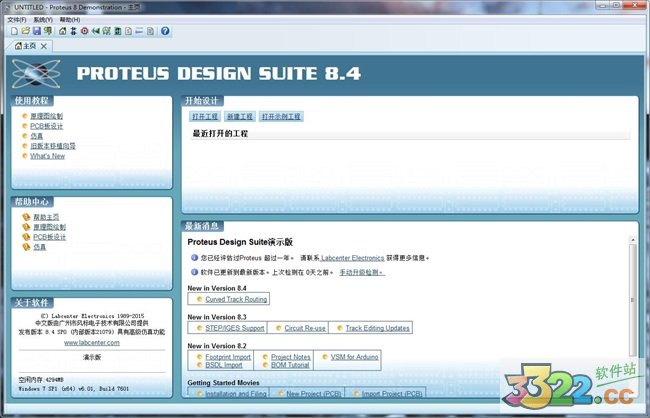Click the New Project toolbar icon
This screenshot has height=418, width=650.
tap(15, 31)
